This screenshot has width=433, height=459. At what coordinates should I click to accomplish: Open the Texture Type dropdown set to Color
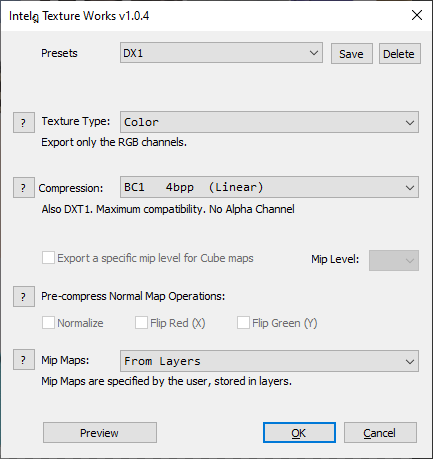(269, 122)
